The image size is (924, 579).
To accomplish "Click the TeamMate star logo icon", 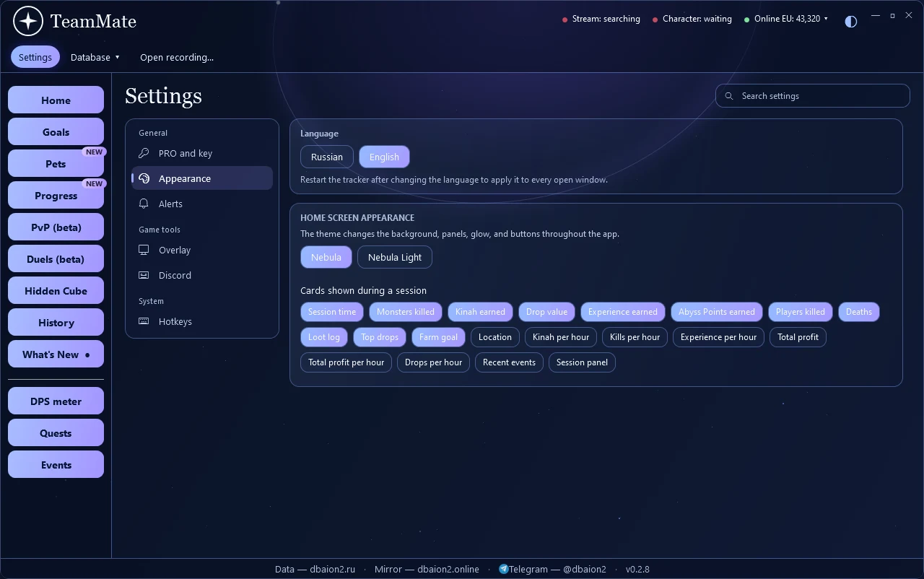I will point(28,21).
